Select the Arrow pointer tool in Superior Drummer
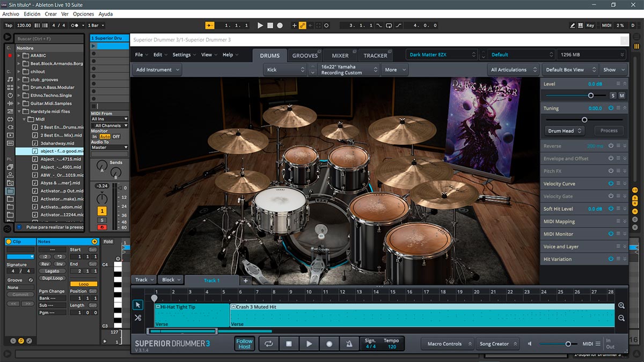644x362 pixels. [138, 305]
